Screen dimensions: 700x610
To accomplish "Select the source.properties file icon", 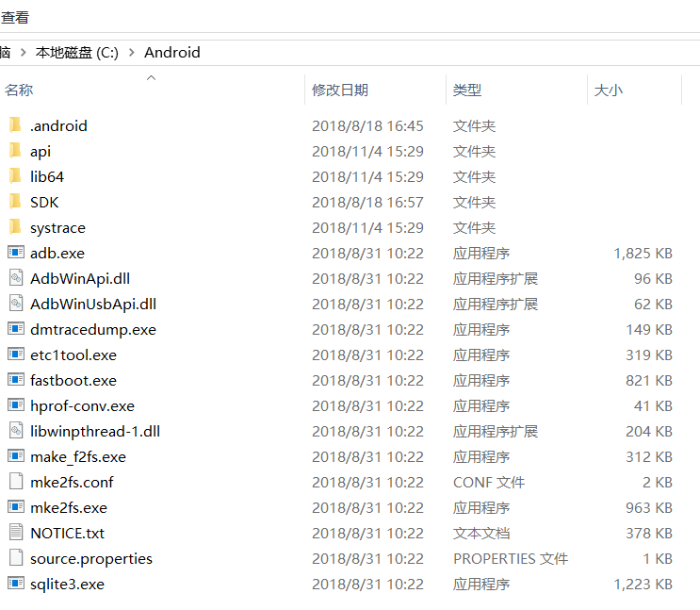I will click(16, 558).
